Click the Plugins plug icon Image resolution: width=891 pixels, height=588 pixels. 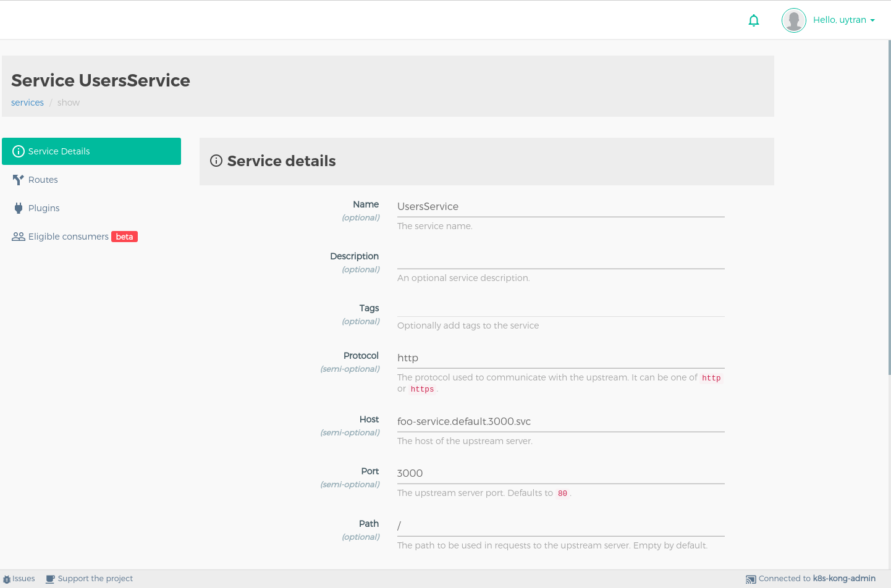(x=19, y=208)
